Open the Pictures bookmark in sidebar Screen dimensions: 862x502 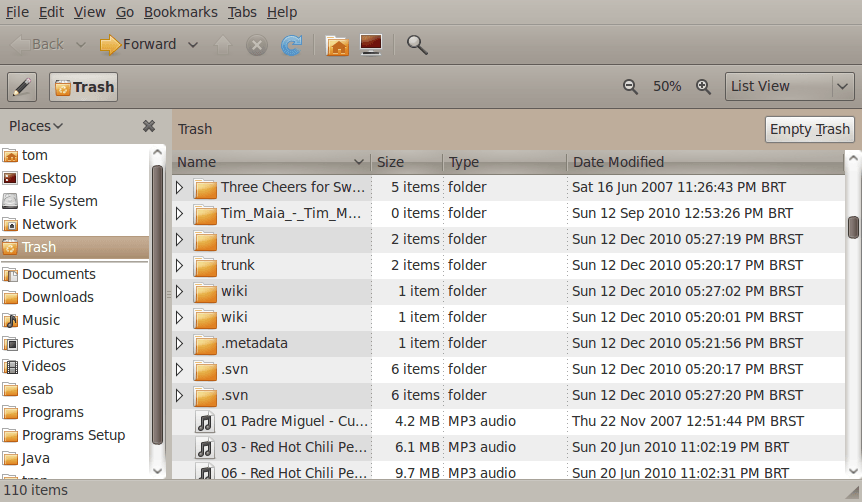[74, 343]
